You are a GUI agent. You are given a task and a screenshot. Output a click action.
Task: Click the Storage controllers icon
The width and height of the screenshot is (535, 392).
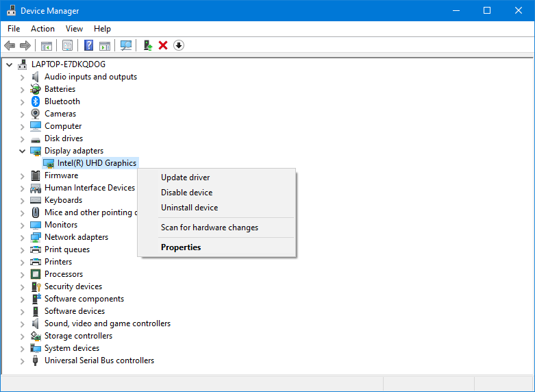point(36,336)
